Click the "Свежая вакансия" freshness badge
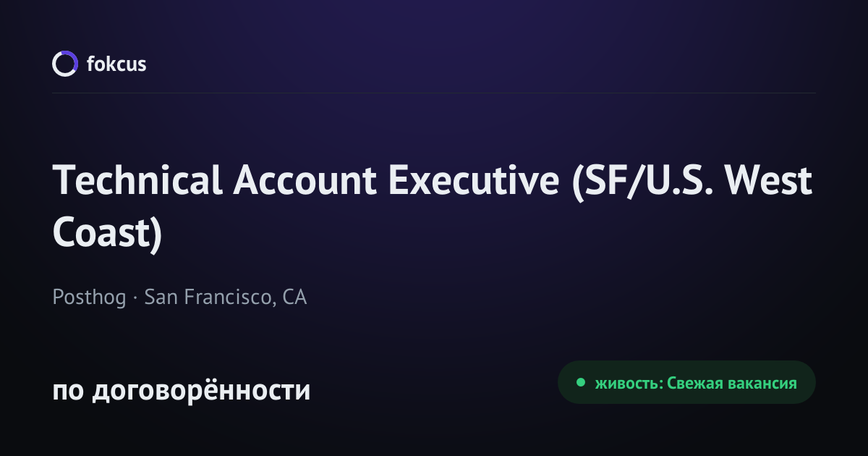 (x=686, y=382)
